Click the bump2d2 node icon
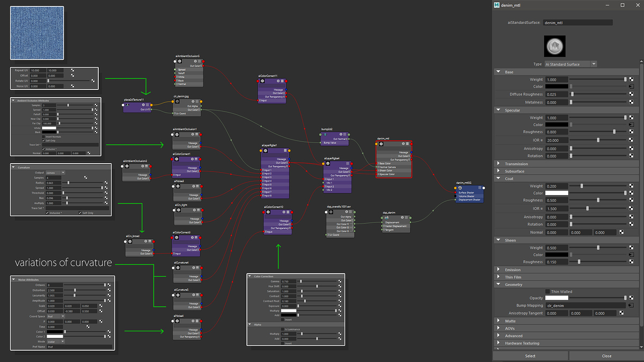Screen dimensions: 644x362 click(x=326, y=134)
